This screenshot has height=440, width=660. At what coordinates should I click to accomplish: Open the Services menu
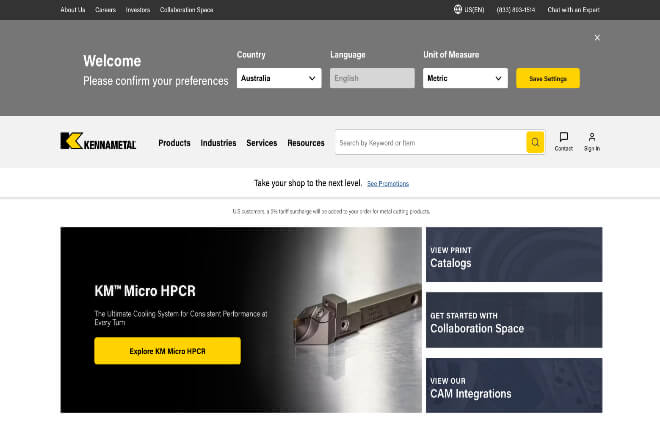point(261,143)
